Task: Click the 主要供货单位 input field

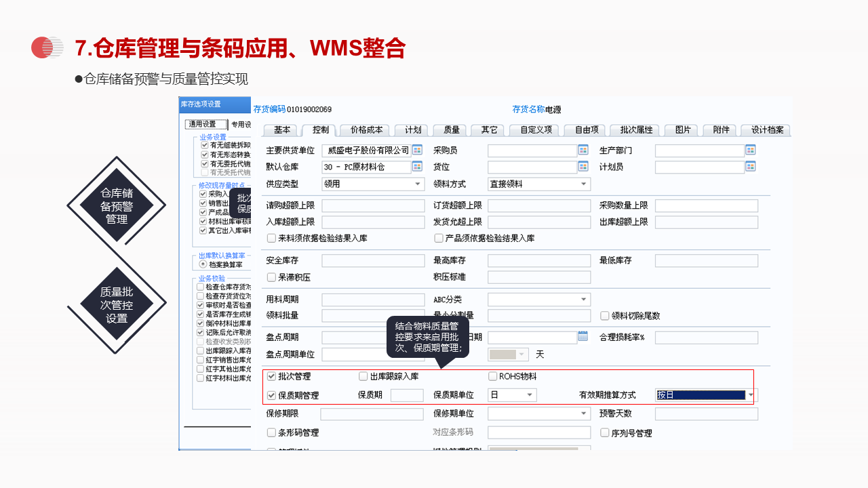Action: coord(367,150)
